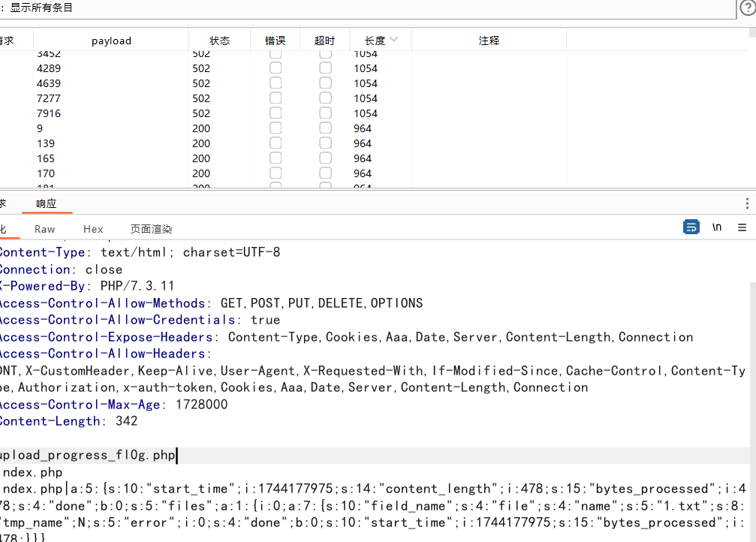The image size is (756, 542).
Task: Switch to the Raw view tab
Action: click(x=44, y=229)
